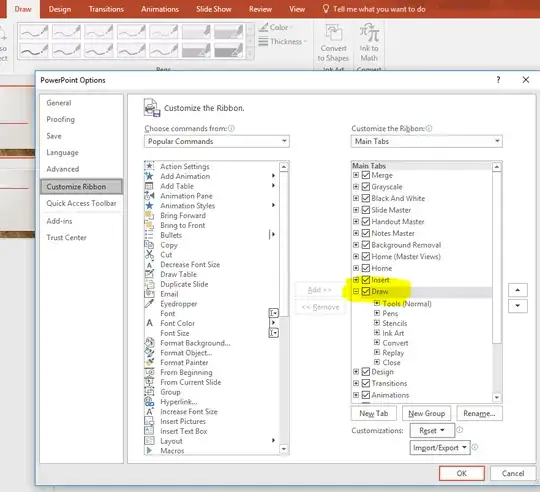Open the Import/Export dropdown button
The image size is (540, 492).
[440, 448]
